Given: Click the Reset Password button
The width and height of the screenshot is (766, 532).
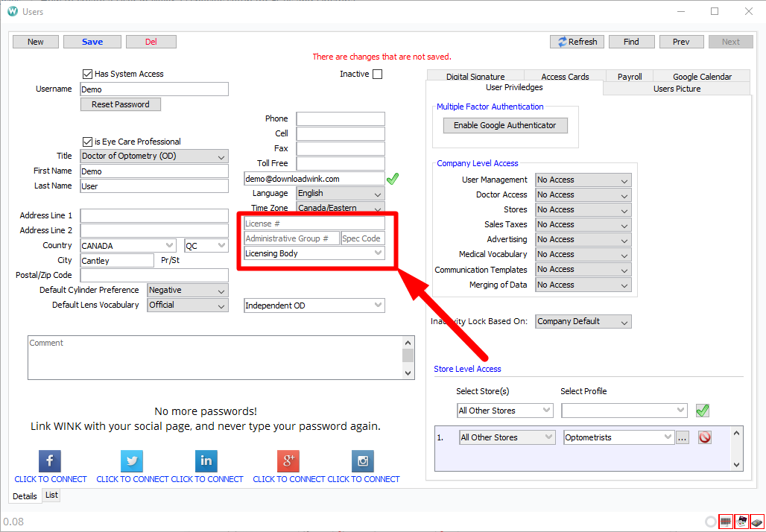Looking at the screenshot, I should (x=120, y=104).
